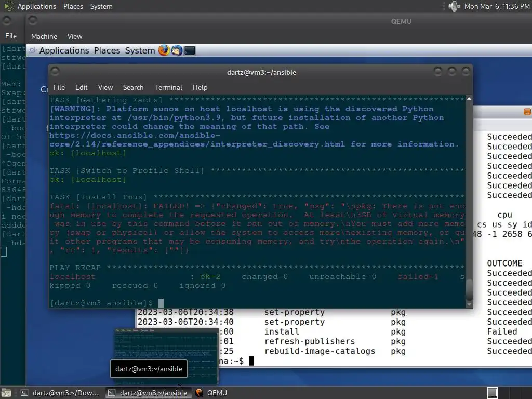Image resolution: width=532 pixels, height=399 pixels.
Task: Click the QEMU window title text
Action: coord(401,21)
